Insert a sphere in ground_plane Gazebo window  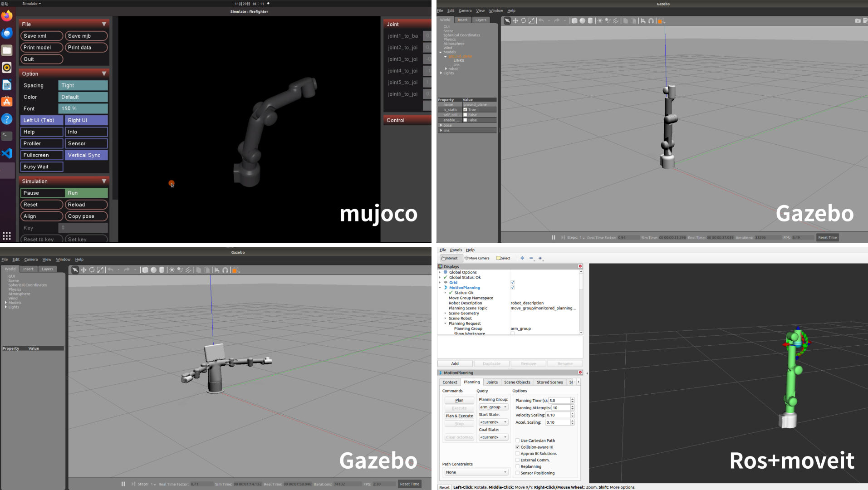(582, 20)
